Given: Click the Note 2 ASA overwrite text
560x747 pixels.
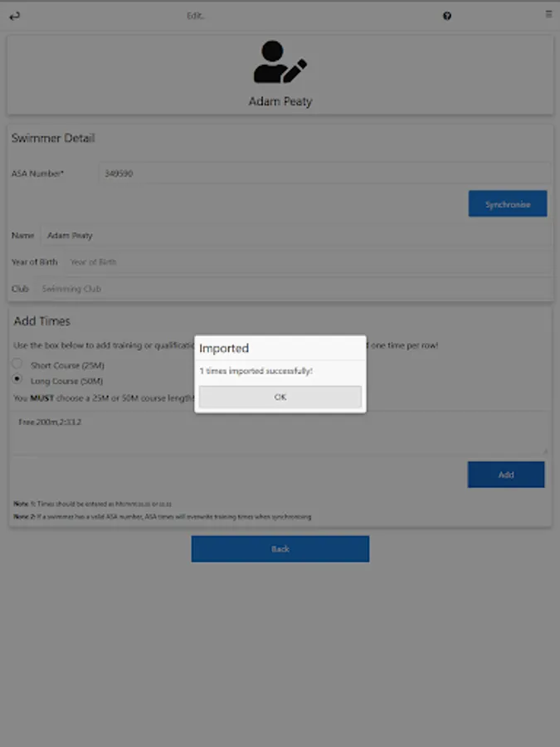Looking at the screenshot, I should coord(163,516).
